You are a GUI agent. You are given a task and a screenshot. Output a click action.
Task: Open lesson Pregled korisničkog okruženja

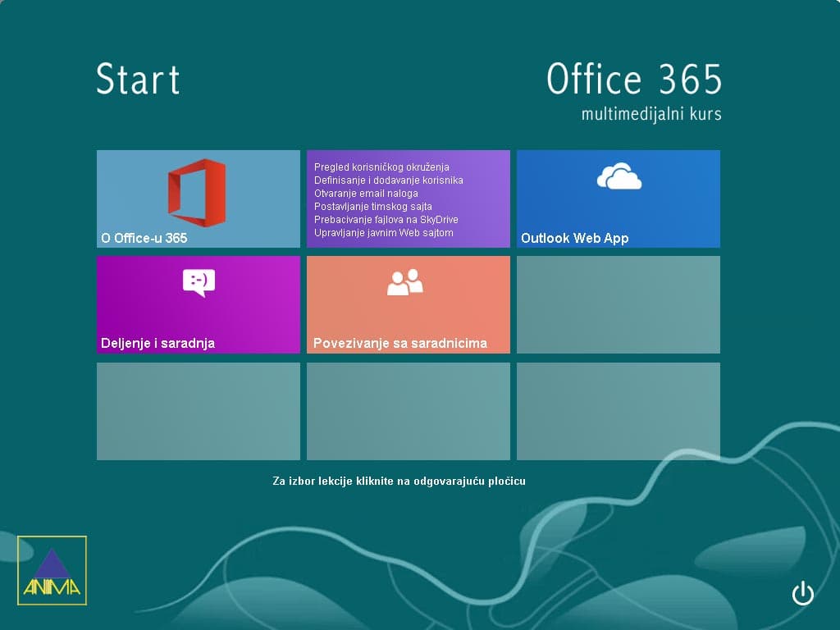382,167
